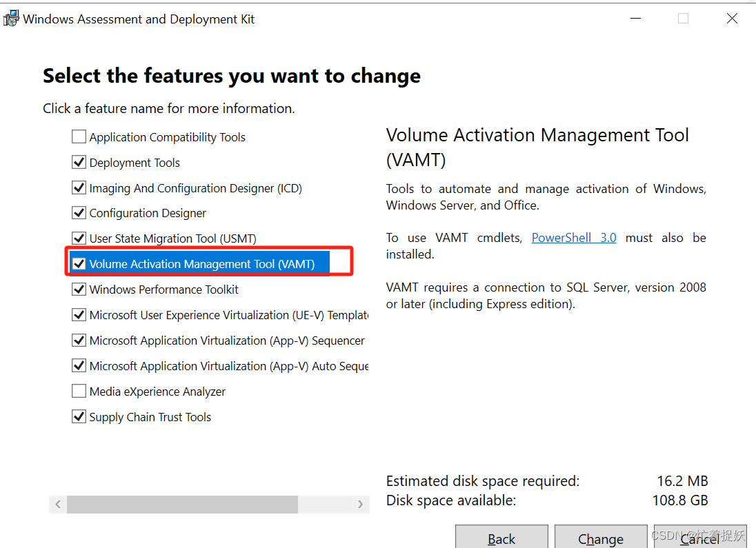Click the Cancel button
The height and width of the screenshot is (548, 756).
700,536
